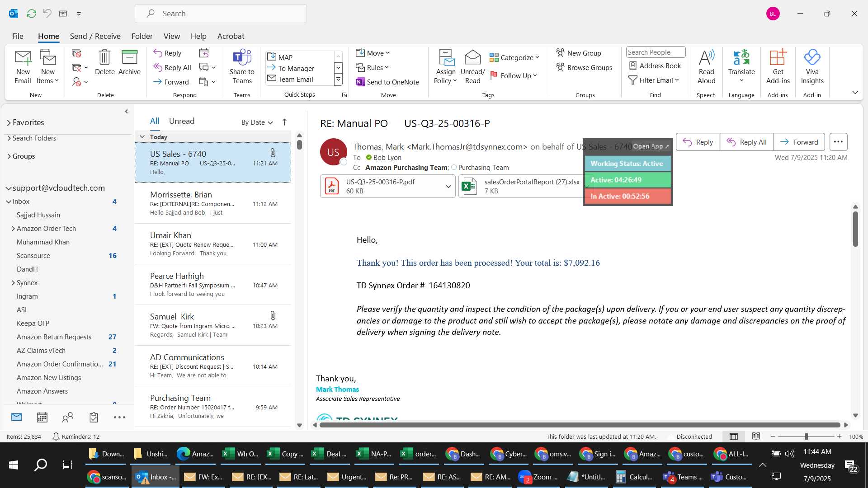Run the To Manager quick step
868x488 pixels.
296,69
